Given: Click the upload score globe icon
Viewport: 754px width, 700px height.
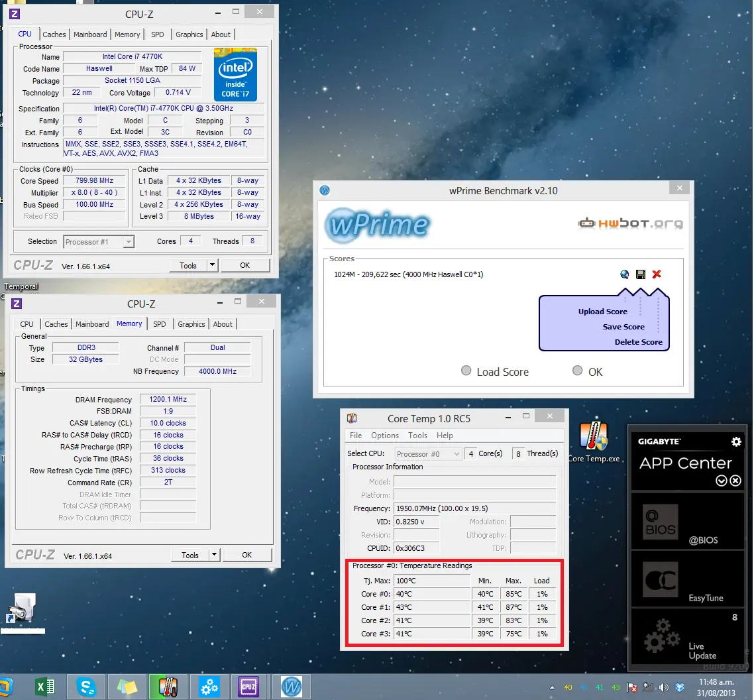Looking at the screenshot, I should pyautogui.click(x=624, y=274).
